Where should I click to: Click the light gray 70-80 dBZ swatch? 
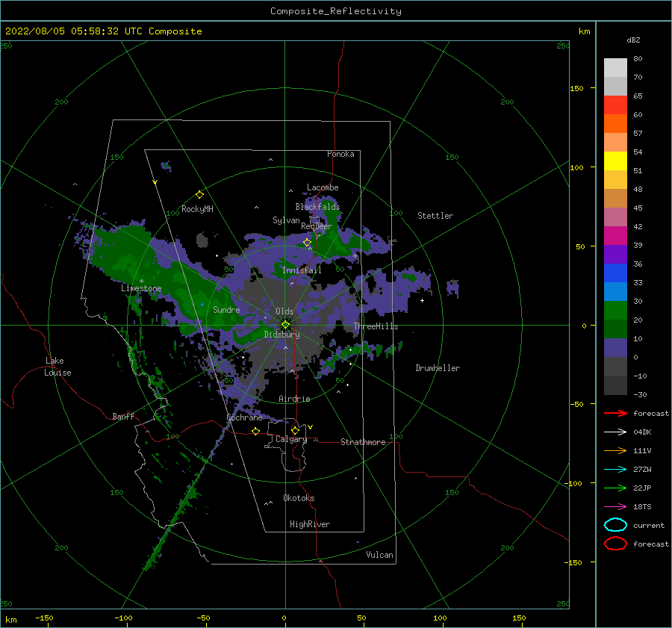pyautogui.click(x=615, y=67)
